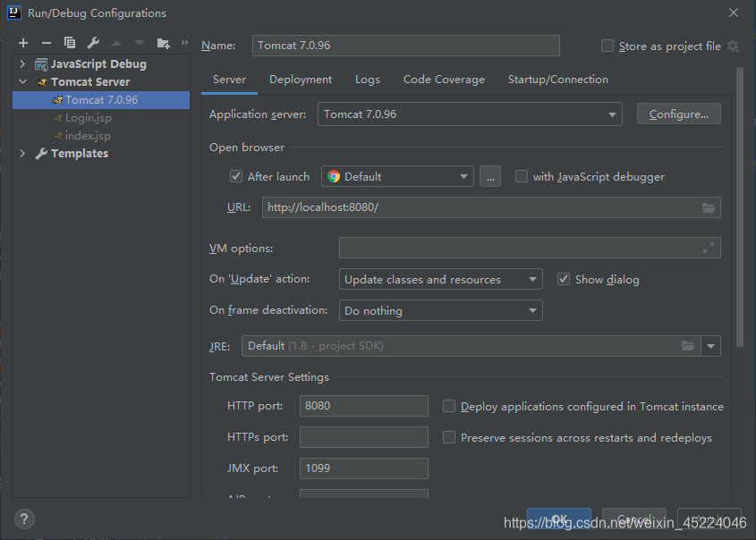The height and width of the screenshot is (540, 756).
Task: Click the HTTPs port field
Action: [363, 437]
